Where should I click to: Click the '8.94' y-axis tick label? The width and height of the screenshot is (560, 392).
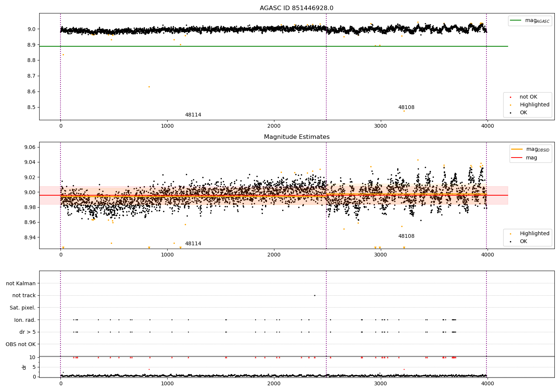point(30,238)
